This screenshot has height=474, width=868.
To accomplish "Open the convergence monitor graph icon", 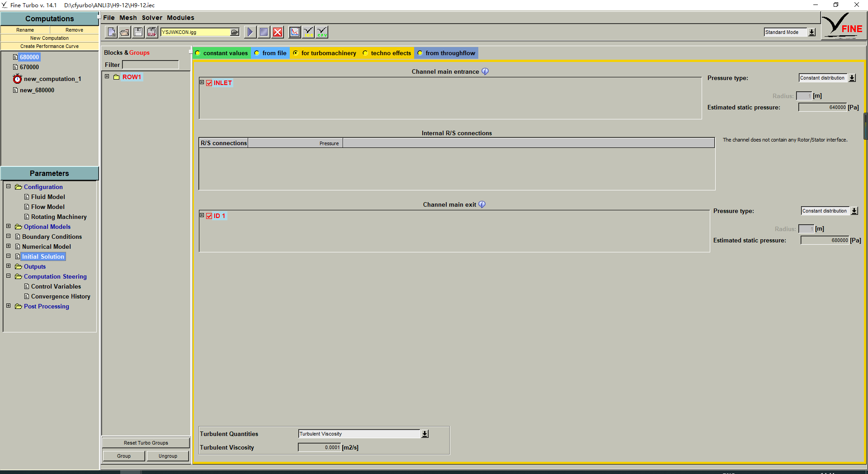I will coord(295,32).
